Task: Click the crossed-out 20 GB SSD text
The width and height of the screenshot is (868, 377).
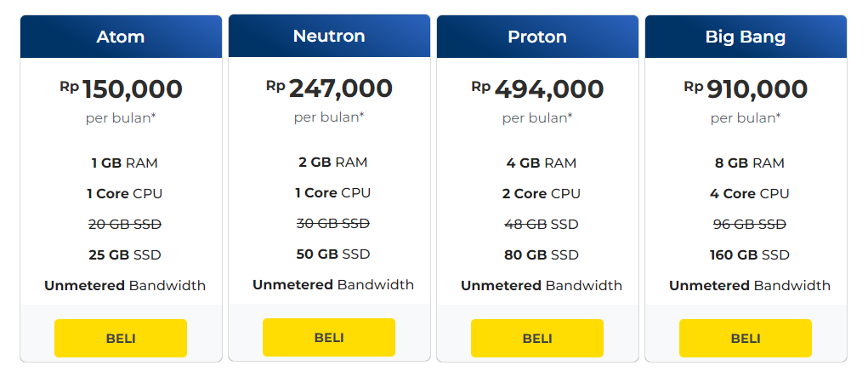Action: pyautogui.click(x=125, y=225)
